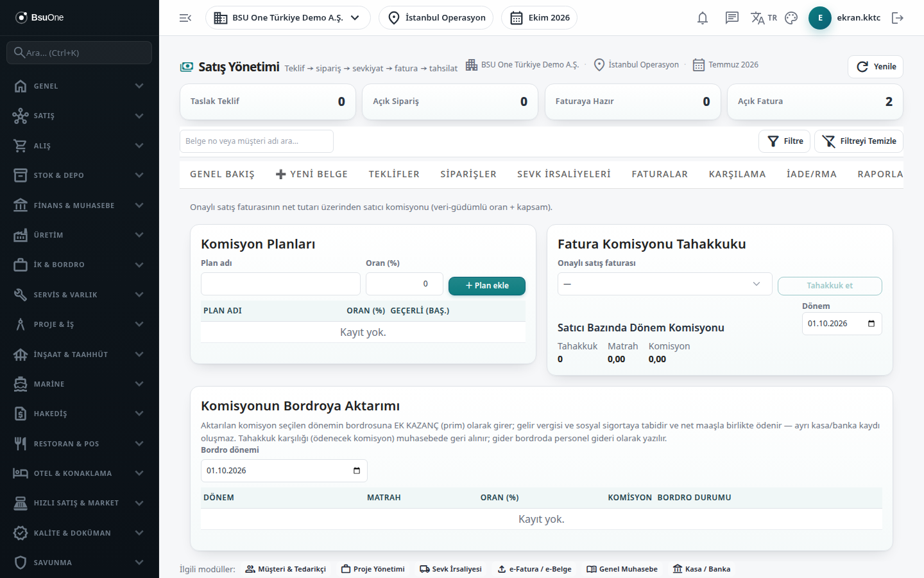The height and width of the screenshot is (578, 924).
Task: Open Üretim factory icon in sidebar
Action: tap(21, 235)
